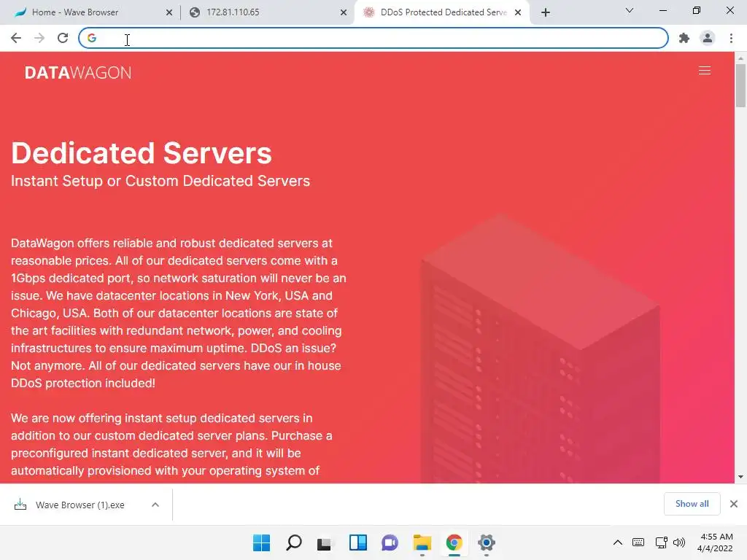Image resolution: width=747 pixels, height=560 pixels.
Task: Click the browser forward arrow
Action: pyautogui.click(x=39, y=38)
